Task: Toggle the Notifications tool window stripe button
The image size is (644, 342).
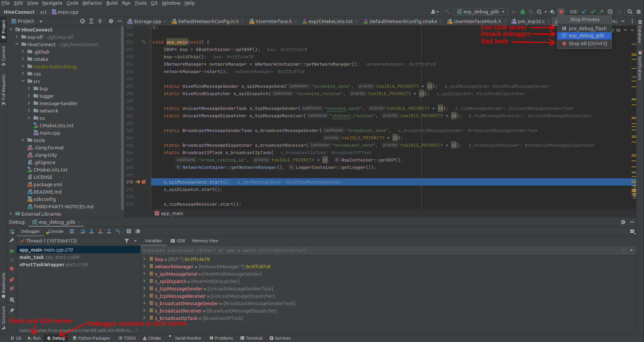Action: point(640,66)
